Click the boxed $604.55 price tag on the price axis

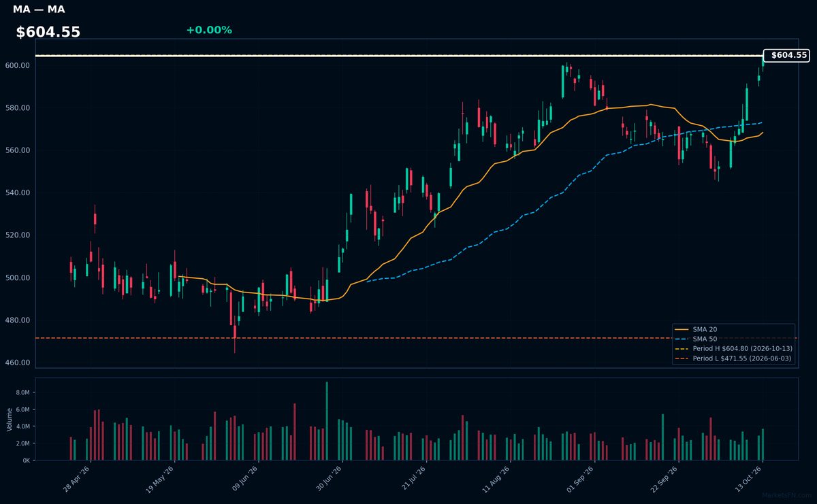click(x=786, y=56)
